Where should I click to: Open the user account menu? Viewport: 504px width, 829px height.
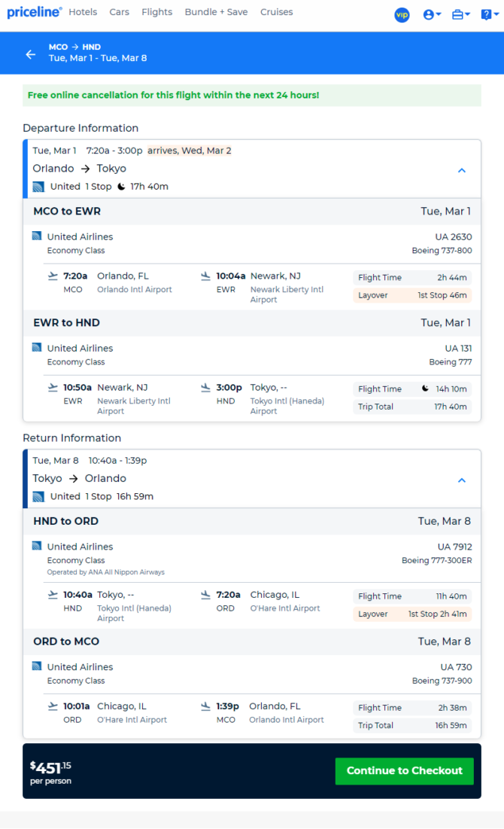tap(432, 14)
